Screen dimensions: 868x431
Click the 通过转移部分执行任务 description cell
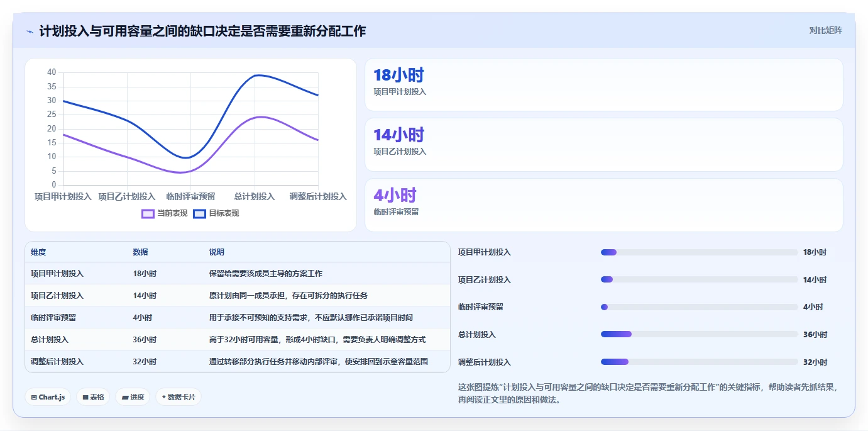pos(319,362)
